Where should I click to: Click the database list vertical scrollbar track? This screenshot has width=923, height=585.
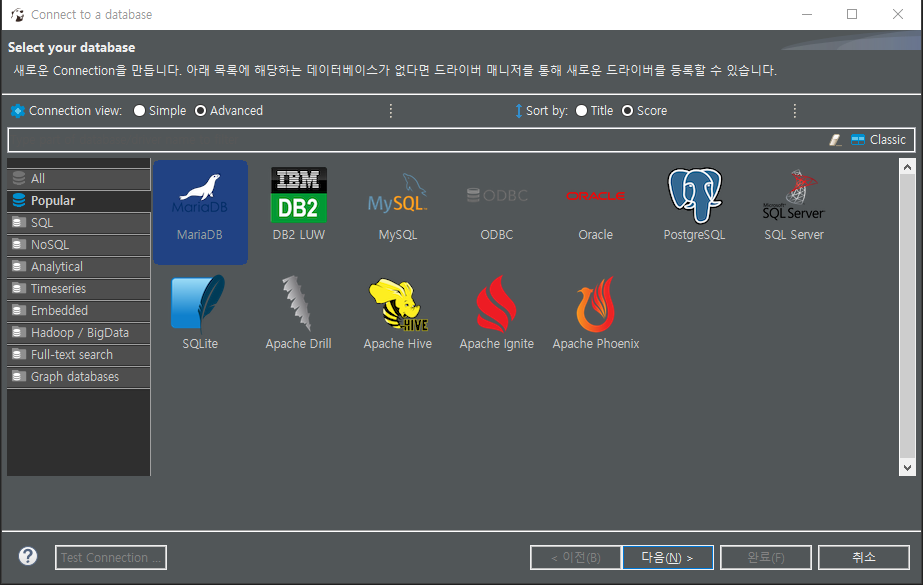[x=907, y=317]
